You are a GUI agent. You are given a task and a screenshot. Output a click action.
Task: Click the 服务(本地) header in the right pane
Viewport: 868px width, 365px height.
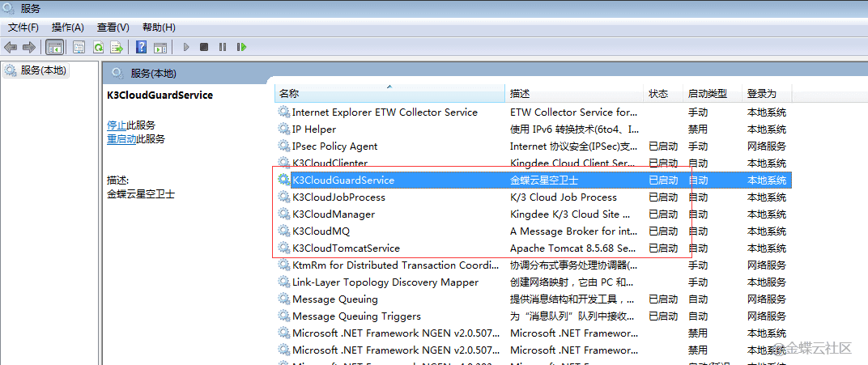pos(153,73)
